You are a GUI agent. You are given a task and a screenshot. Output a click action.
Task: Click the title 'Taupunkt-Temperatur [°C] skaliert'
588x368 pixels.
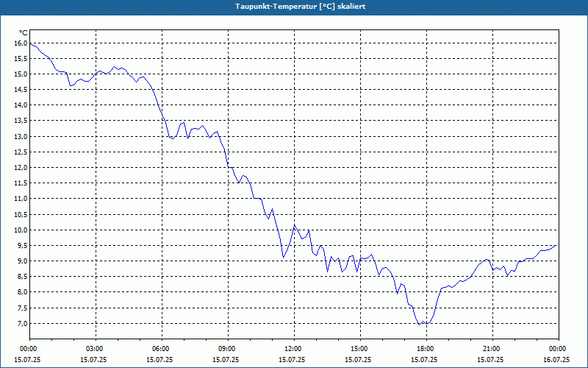coord(301,7)
